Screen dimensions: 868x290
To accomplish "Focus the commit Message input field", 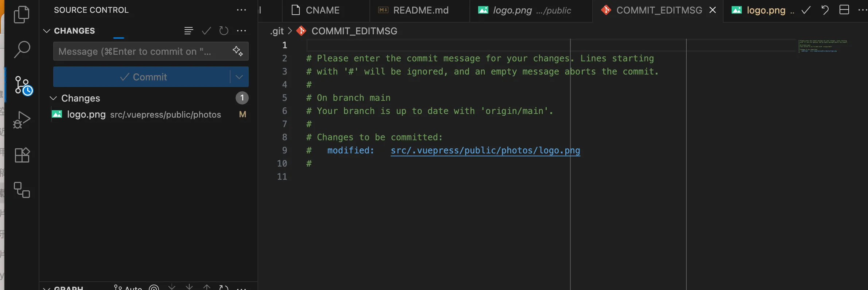I will click(143, 51).
